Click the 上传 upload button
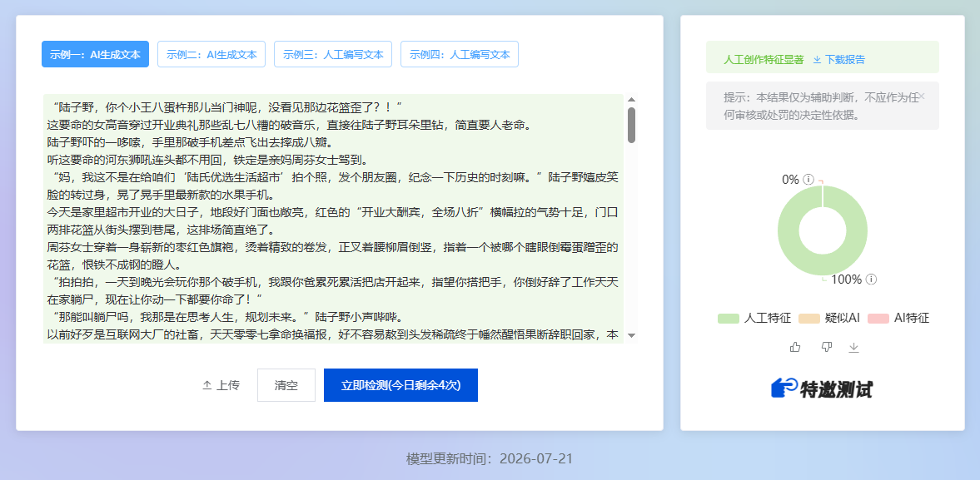Image resolution: width=980 pixels, height=480 pixels. [x=221, y=386]
